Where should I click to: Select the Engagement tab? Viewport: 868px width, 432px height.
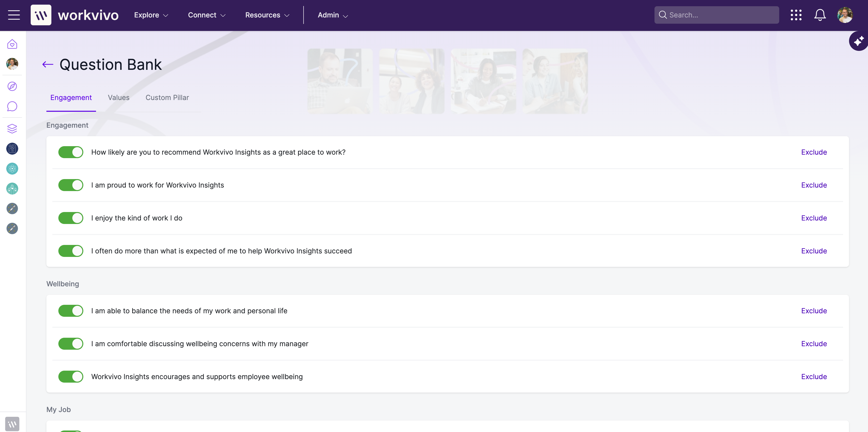point(71,97)
